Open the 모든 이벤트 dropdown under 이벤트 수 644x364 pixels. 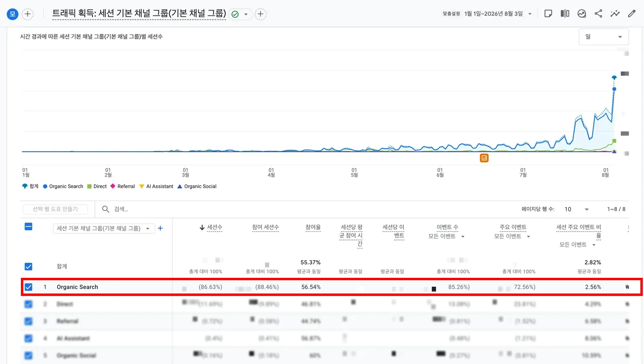tap(447, 236)
